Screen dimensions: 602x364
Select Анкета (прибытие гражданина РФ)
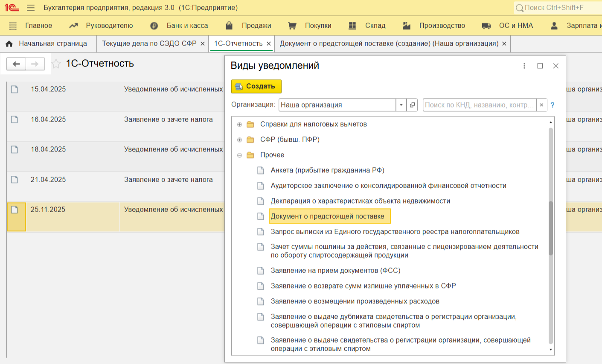click(328, 170)
